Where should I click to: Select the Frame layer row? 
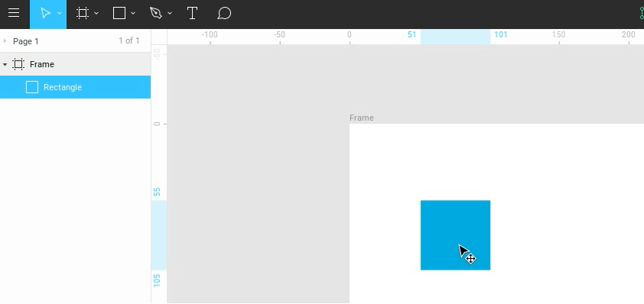(x=75, y=64)
